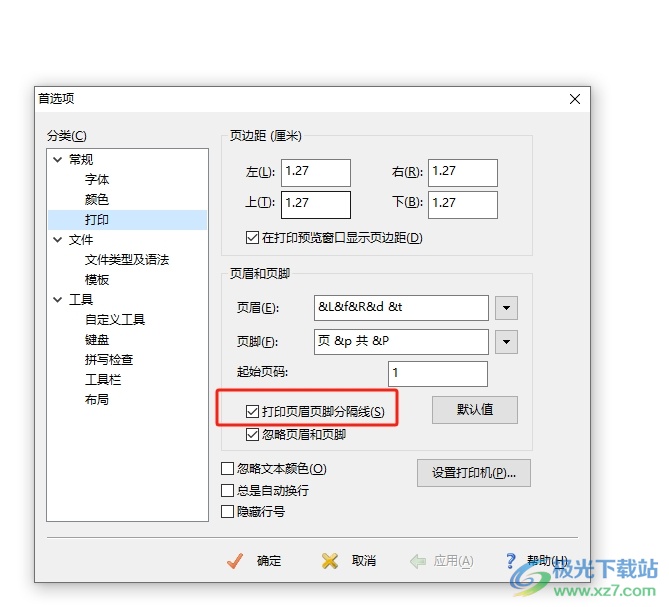Select 文件类型及语法 in the category tree
The height and width of the screenshot is (607, 669).
pos(127,259)
